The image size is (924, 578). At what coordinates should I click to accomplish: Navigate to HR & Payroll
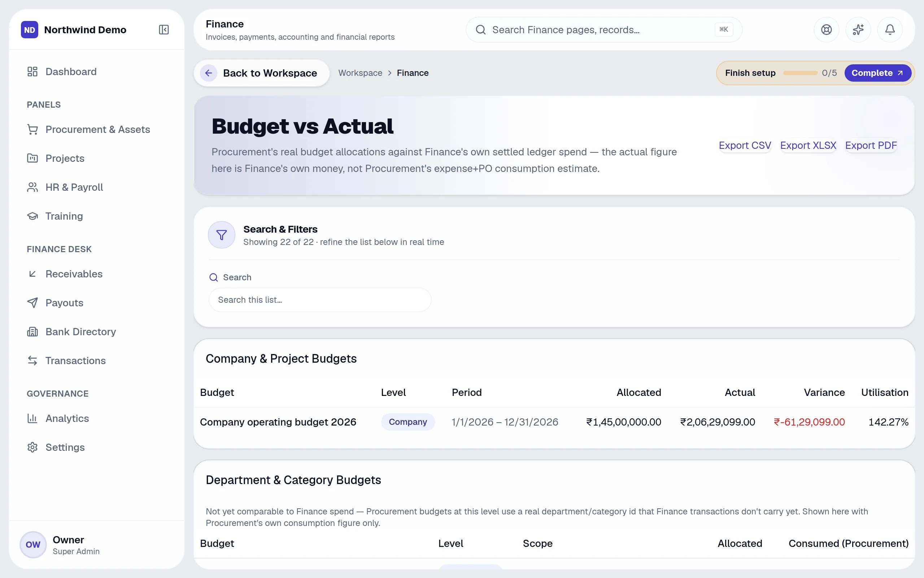coord(97,187)
